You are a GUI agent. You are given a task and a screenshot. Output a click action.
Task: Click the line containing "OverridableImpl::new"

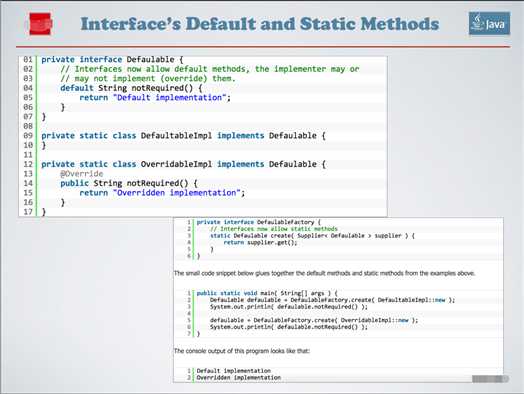click(x=314, y=320)
